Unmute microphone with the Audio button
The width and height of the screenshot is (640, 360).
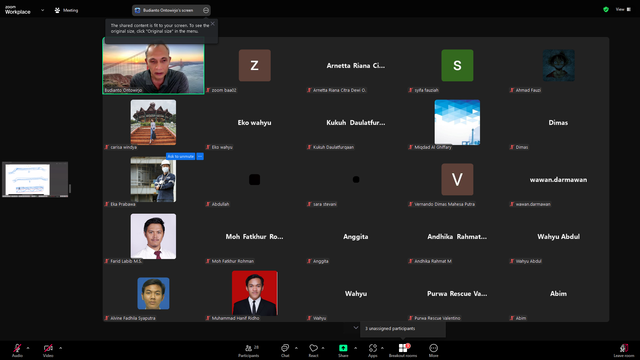pos(17,350)
